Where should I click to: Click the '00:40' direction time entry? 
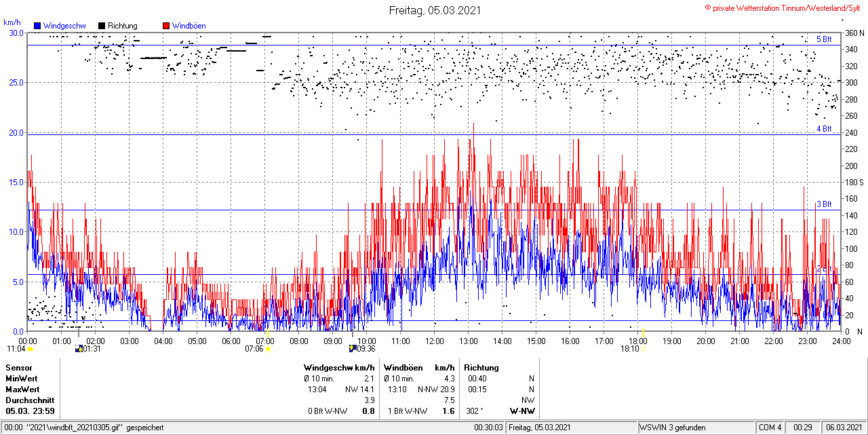477,379
